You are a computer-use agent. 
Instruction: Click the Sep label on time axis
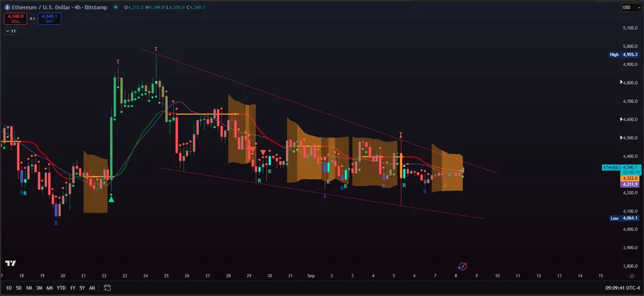tap(311, 275)
